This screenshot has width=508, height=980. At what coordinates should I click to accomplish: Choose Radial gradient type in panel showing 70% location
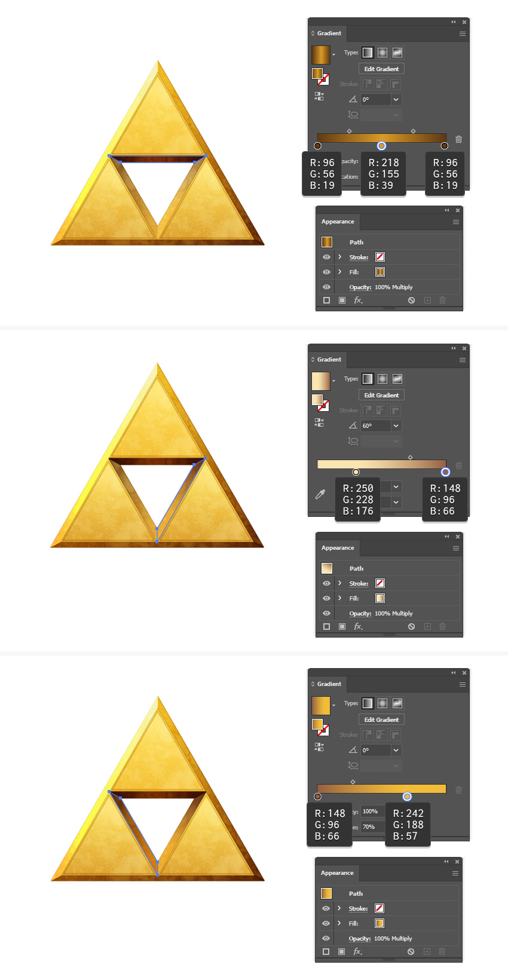tap(382, 703)
